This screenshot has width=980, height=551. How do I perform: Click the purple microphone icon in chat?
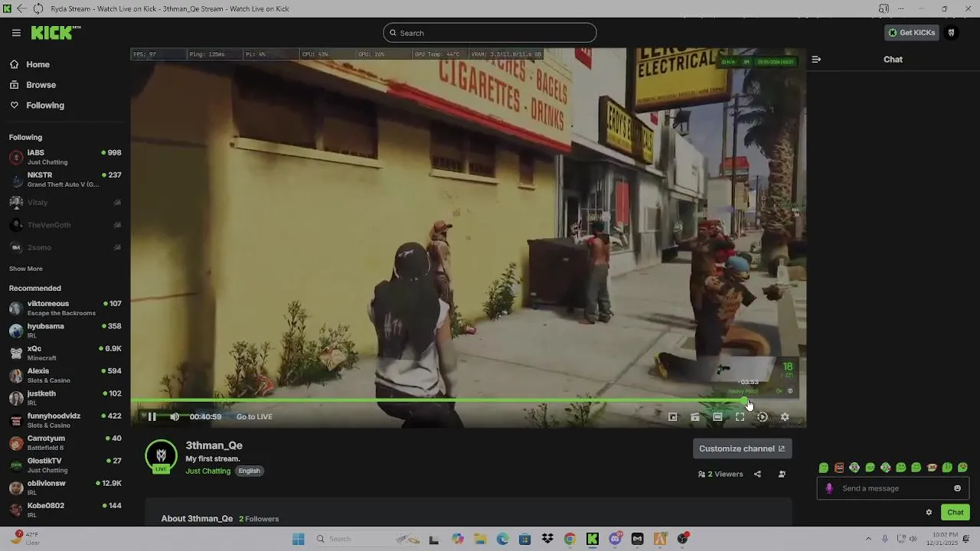coord(829,488)
